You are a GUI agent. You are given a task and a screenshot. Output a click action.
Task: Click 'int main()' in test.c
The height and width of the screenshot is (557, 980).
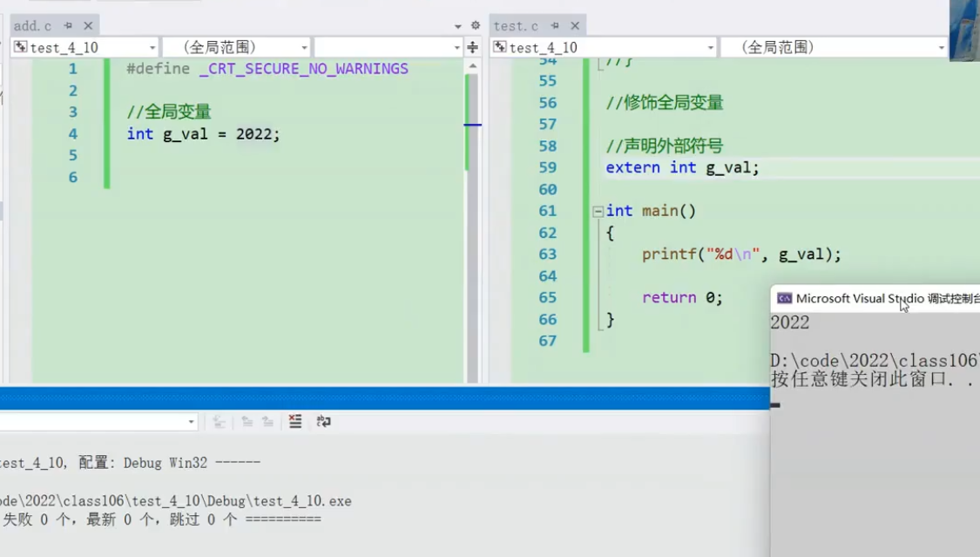(651, 211)
